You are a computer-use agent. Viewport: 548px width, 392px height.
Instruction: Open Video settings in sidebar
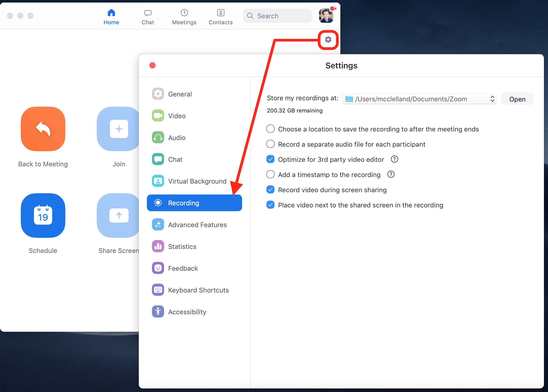point(177,116)
